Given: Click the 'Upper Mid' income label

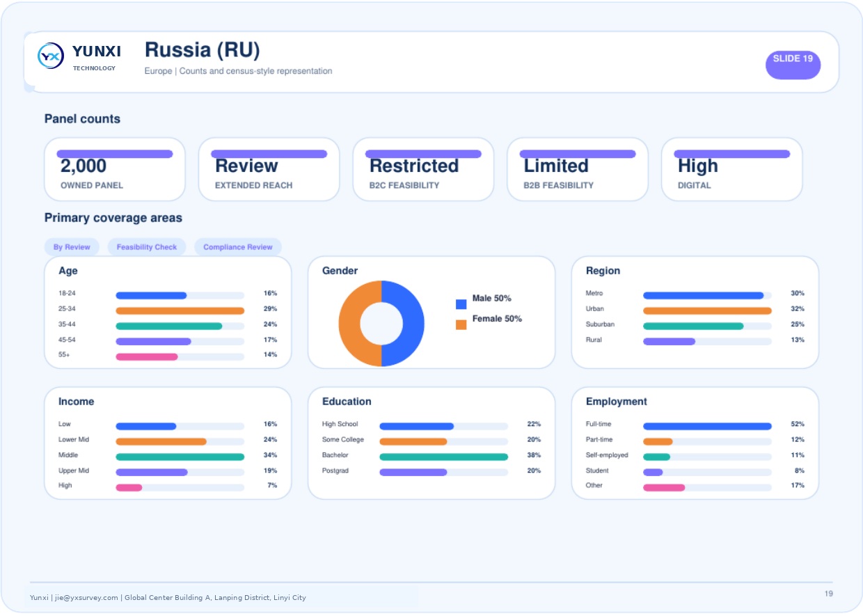Looking at the screenshot, I should click(74, 471).
